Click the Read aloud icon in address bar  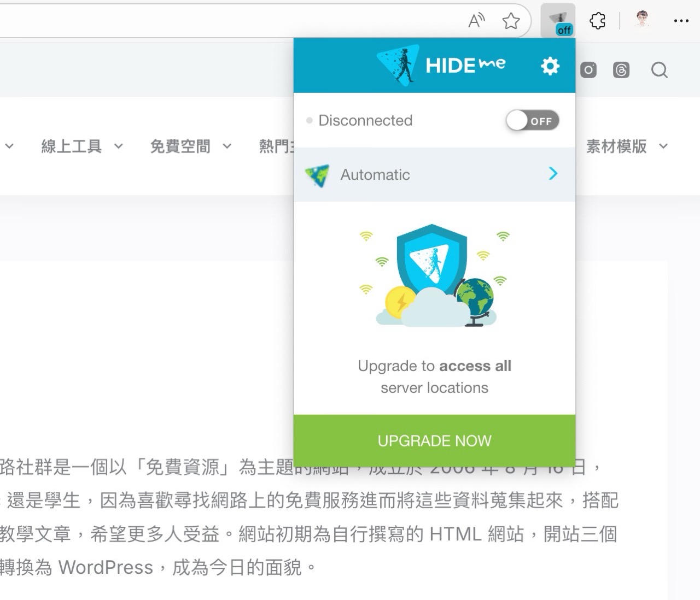[475, 20]
